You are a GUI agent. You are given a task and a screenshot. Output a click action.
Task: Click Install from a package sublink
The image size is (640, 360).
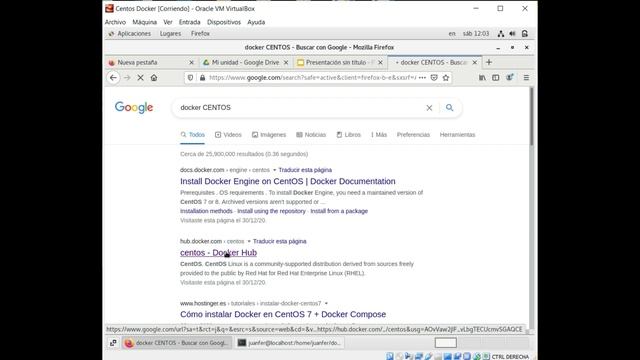pos(339,211)
